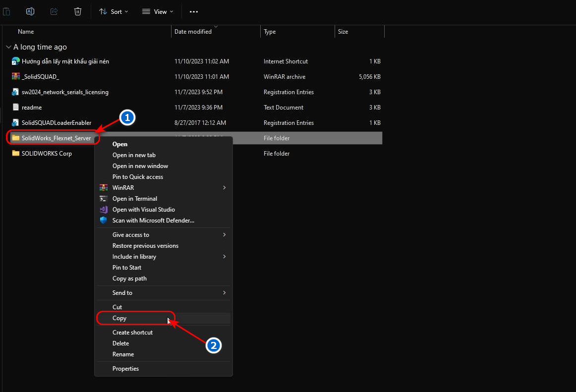The image size is (576, 392).
Task: Collapse the 'A long time ago' group
Action: click(x=8, y=47)
